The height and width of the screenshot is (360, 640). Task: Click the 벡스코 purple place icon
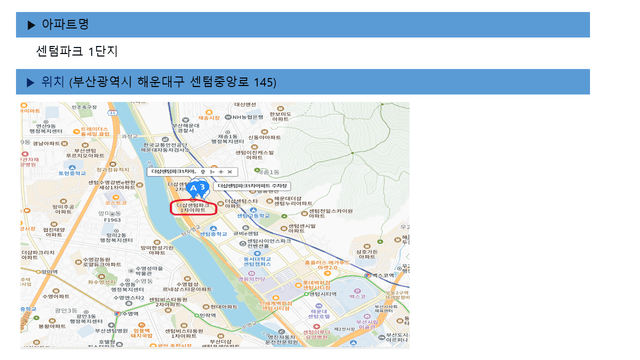[x=358, y=291]
